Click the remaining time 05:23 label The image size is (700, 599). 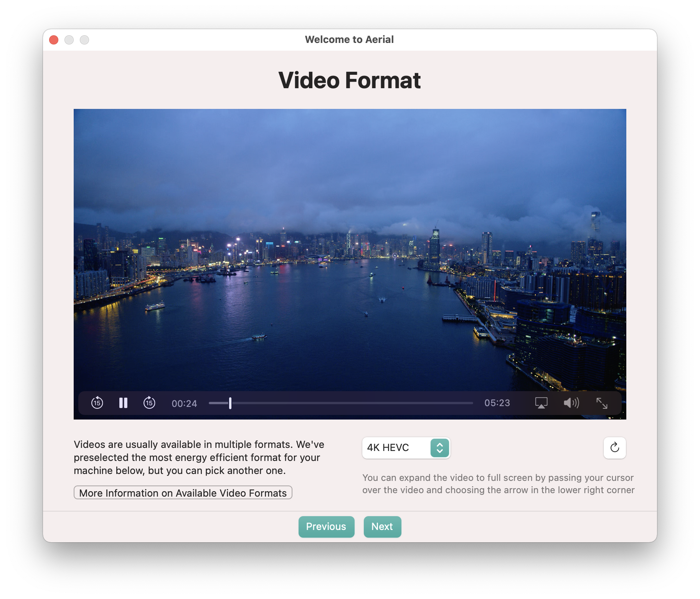point(497,403)
